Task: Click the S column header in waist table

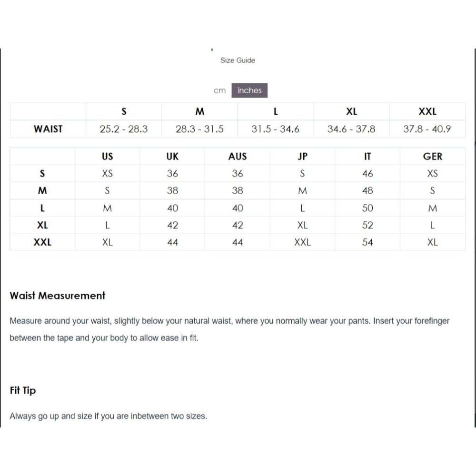Action: (124, 112)
